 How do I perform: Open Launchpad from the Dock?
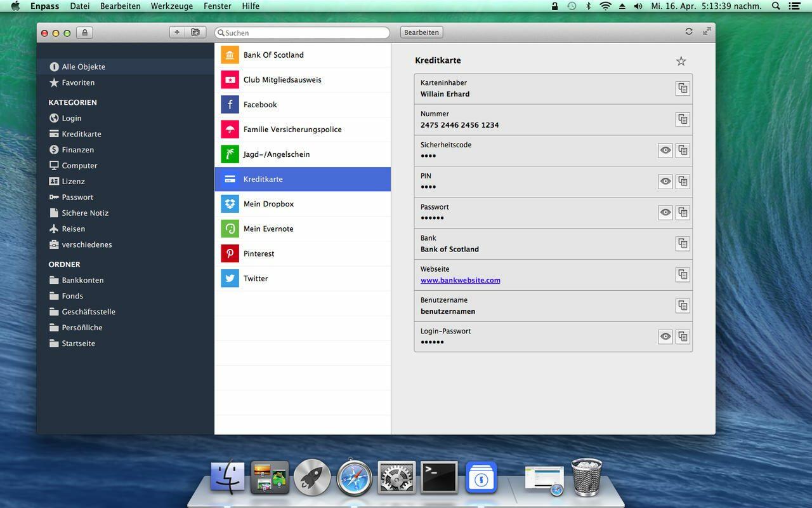pyautogui.click(x=311, y=478)
